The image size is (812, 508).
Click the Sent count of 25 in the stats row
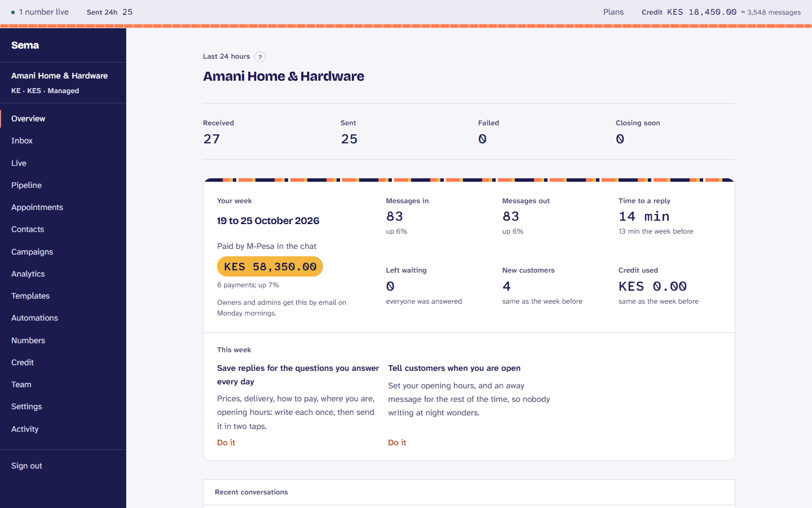click(x=349, y=139)
